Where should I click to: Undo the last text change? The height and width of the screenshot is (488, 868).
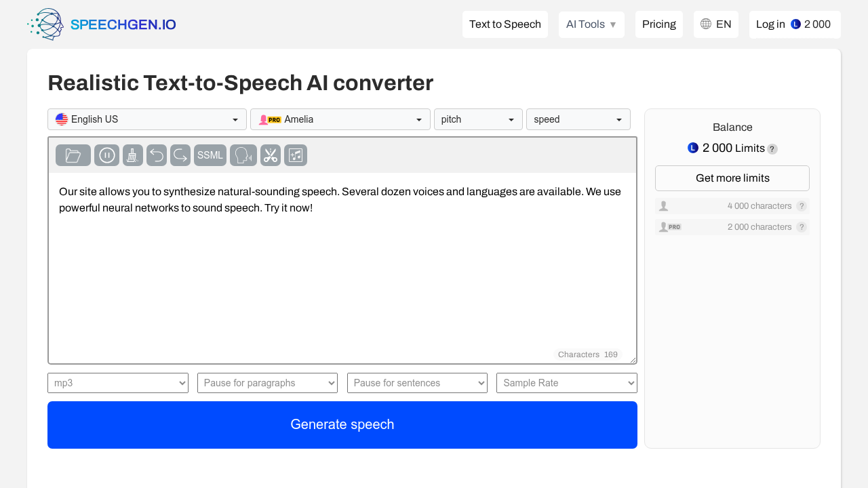tap(157, 155)
